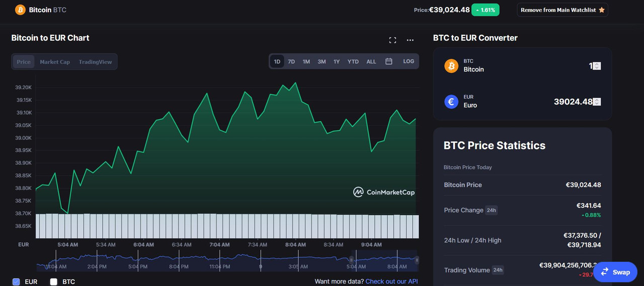Select the 1Y time range
The height and width of the screenshot is (286, 644).
(x=337, y=61)
